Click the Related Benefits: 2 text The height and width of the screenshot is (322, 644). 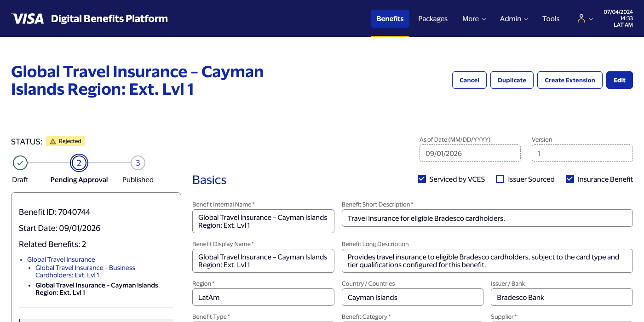[x=52, y=244]
